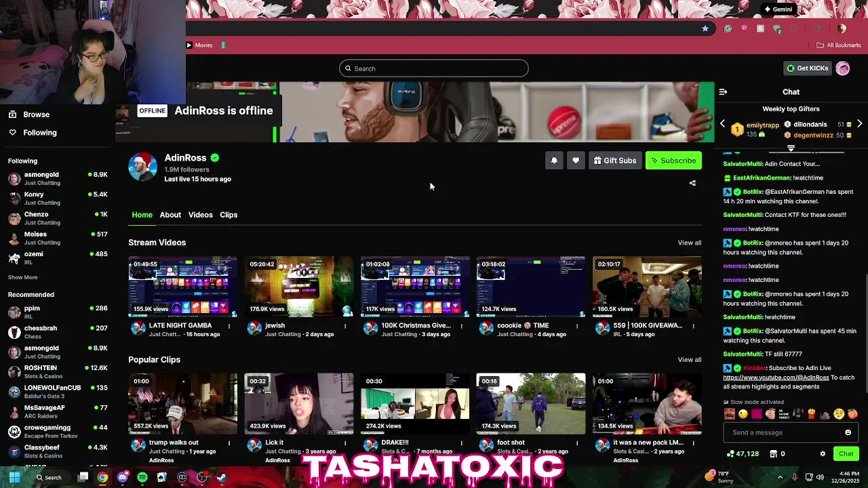Click the green Subscribe button
The height and width of the screenshot is (488, 868).
[x=673, y=161]
